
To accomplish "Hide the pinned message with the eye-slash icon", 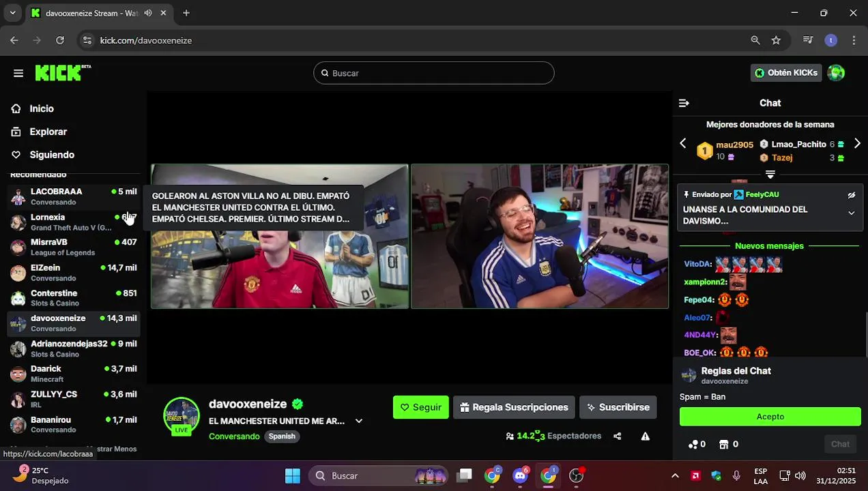I will pyautogui.click(x=852, y=195).
